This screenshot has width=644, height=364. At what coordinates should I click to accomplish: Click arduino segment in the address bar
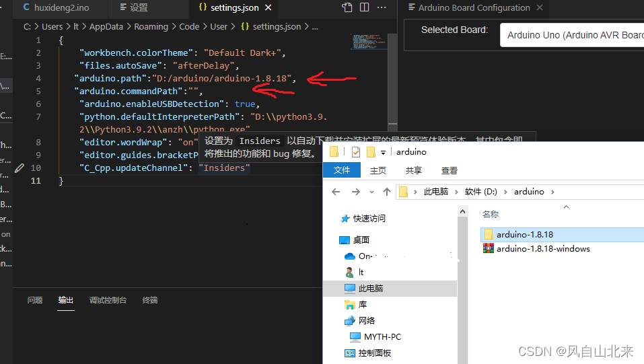pyautogui.click(x=529, y=192)
